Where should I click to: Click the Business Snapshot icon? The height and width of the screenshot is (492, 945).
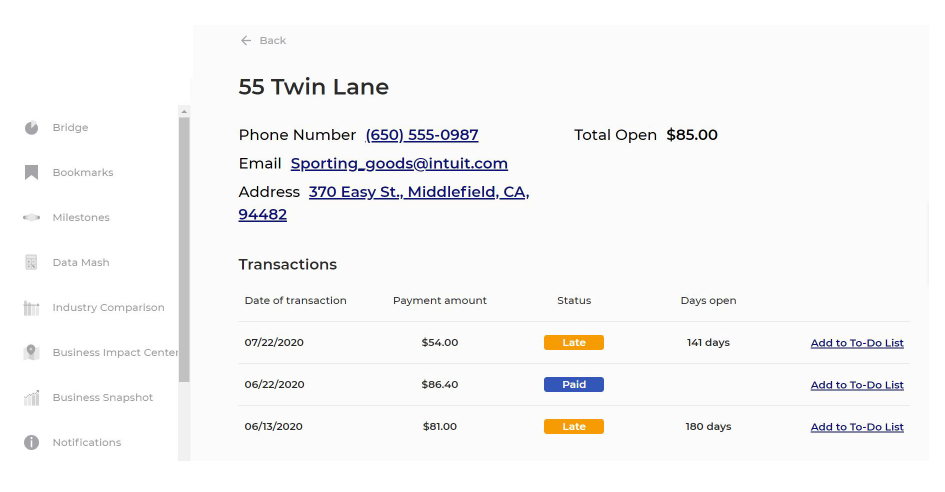32,398
